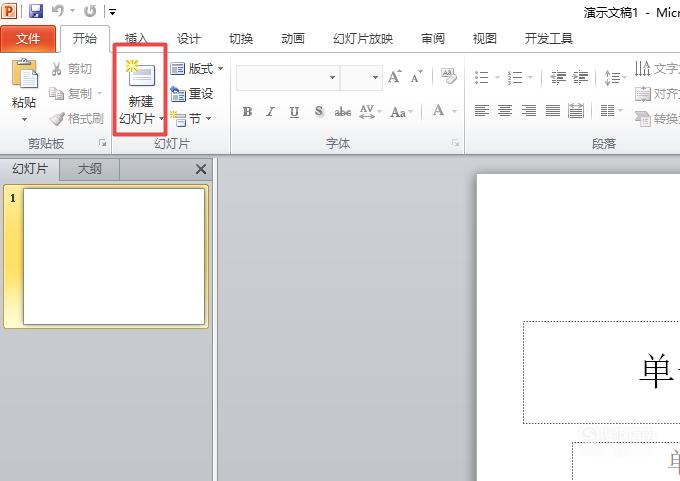680x481 pixels.
Task: Open the Font group dialog launcher
Action: [x=455, y=142]
